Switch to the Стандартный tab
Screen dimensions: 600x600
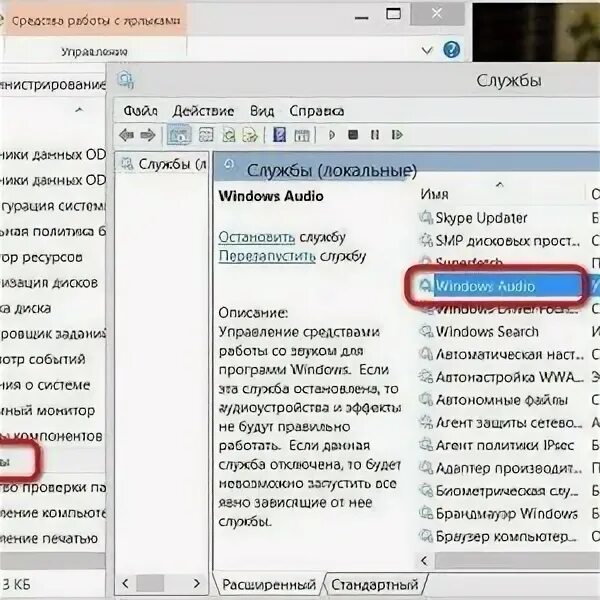[374, 584]
